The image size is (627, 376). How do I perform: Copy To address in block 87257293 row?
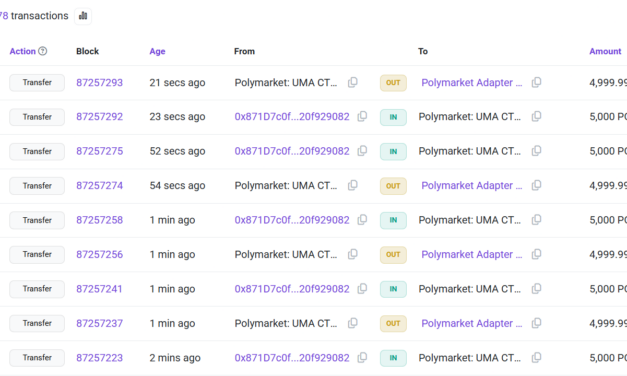click(536, 82)
